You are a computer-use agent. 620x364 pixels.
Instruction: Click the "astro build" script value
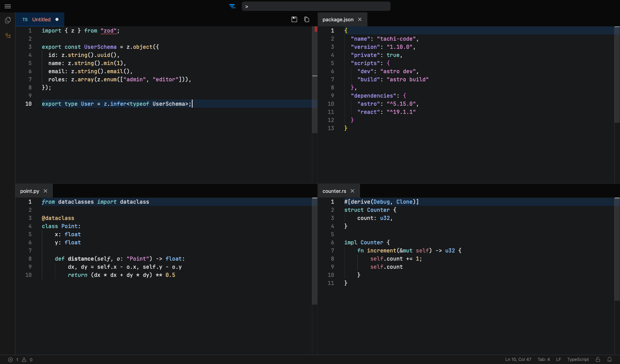point(408,79)
